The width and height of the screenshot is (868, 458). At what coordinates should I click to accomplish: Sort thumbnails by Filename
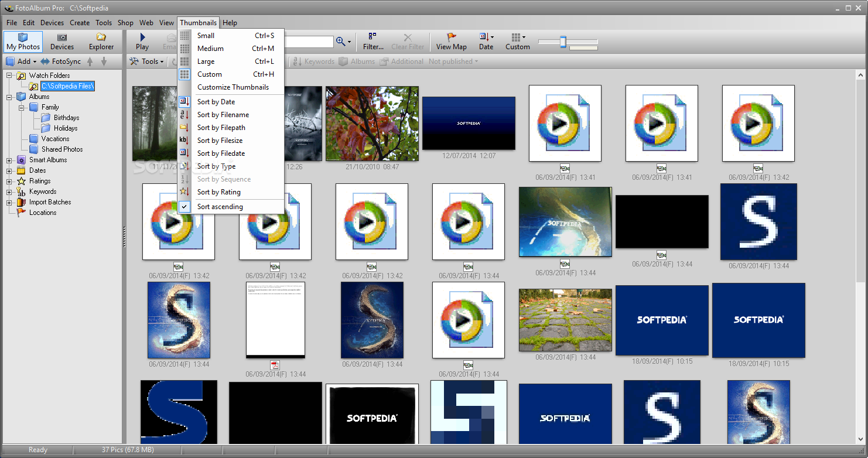(231, 115)
